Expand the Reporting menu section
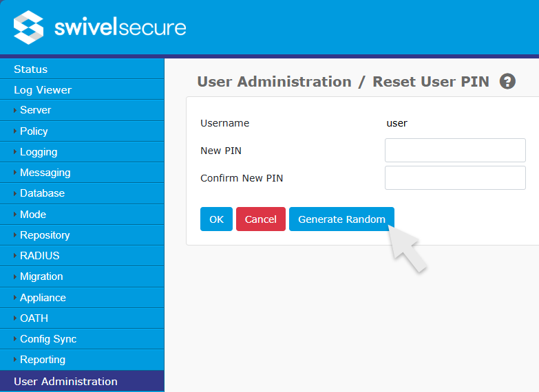Viewport: 539px width, 392px height. pyautogui.click(x=43, y=360)
